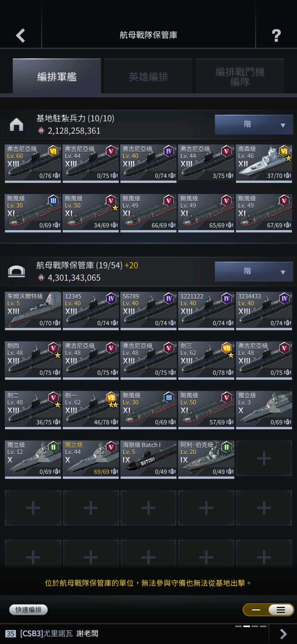Tap the base garrison house icon
Image resolution: width=297 pixels, height=644 pixels.
[x=16, y=124]
